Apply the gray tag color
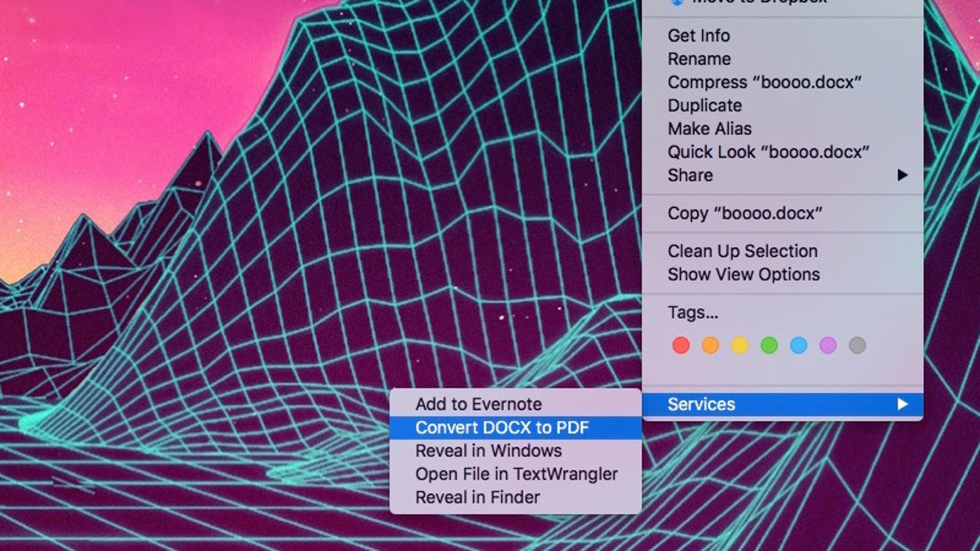This screenshot has width=980, height=551. pyautogui.click(x=858, y=345)
